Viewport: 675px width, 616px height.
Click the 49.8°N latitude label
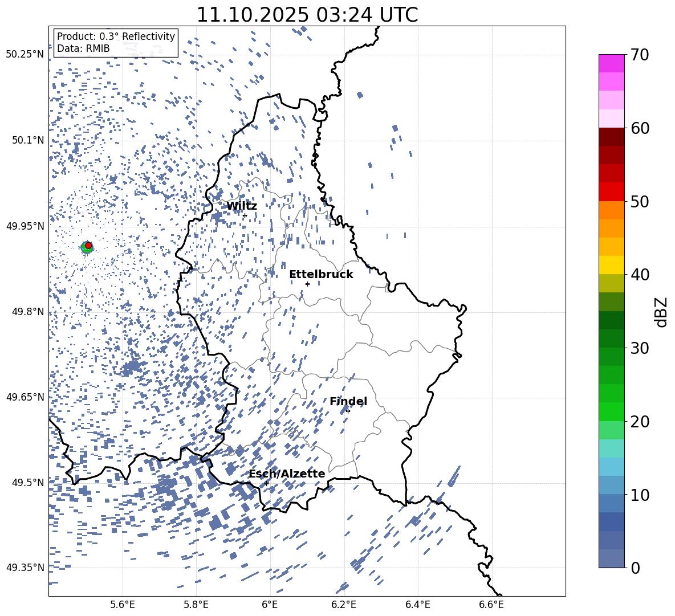[x=28, y=312]
